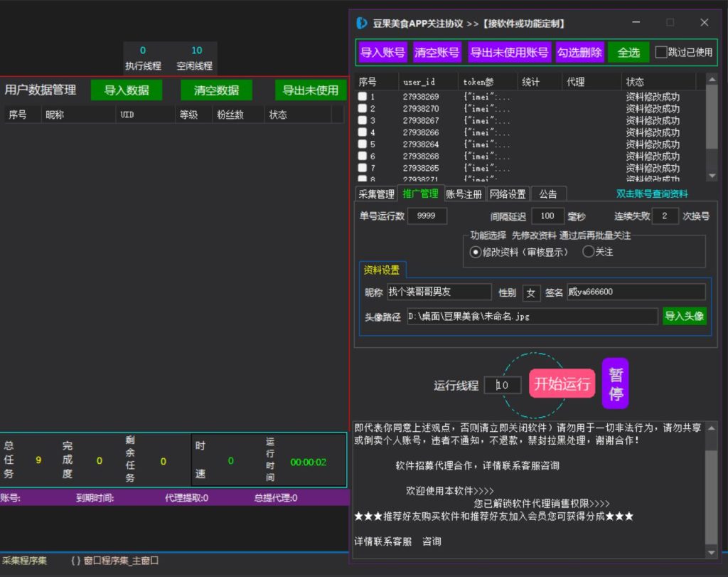Click the green 导入头像 button
Screen dimensions: 728x577
coord(685,316)
